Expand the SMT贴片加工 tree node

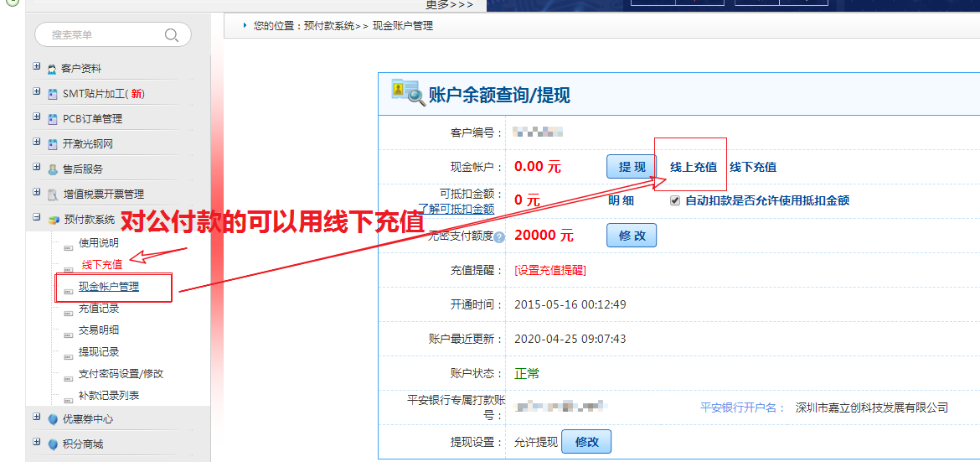[x=36, y=92]
